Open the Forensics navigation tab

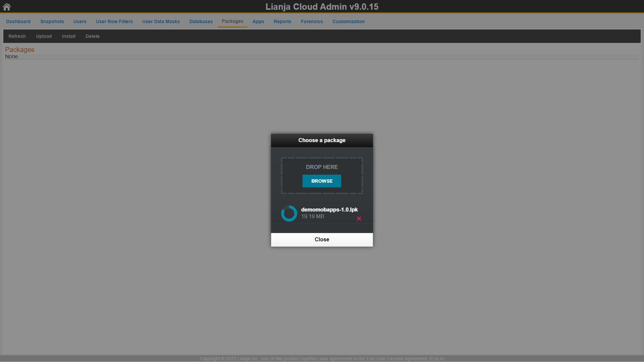pos(311,21)
